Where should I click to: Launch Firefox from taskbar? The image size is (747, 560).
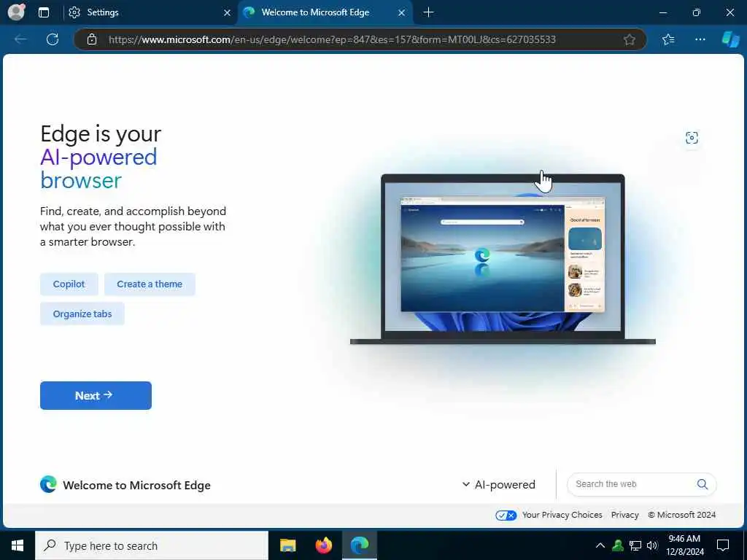tap(323, 545)
